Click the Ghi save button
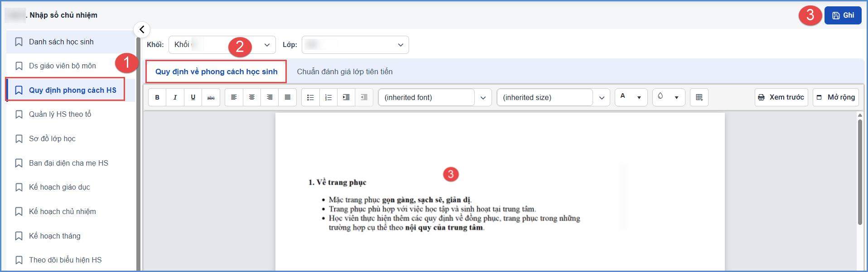Viewport: 868px width, 272px height. (x=843, y=15)
